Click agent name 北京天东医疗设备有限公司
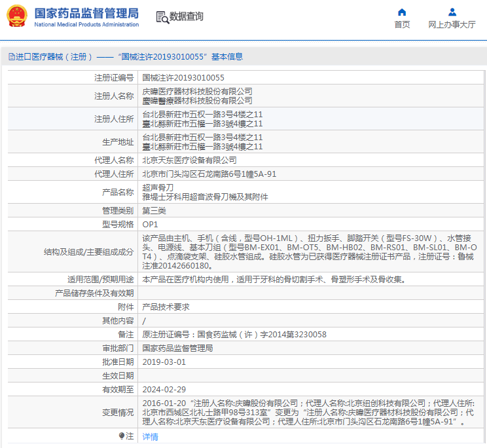This screenshot has height=448, width=487. [190, 160]
